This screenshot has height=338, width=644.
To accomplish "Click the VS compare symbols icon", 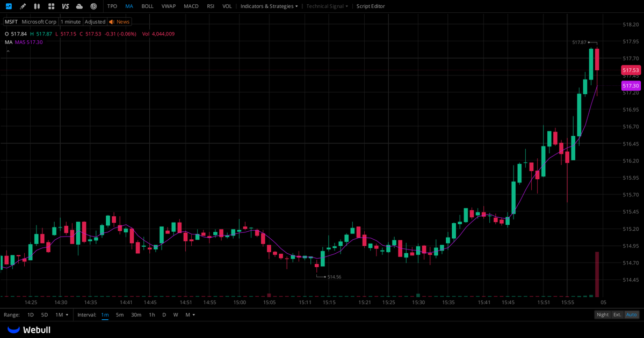I will 66,6.
